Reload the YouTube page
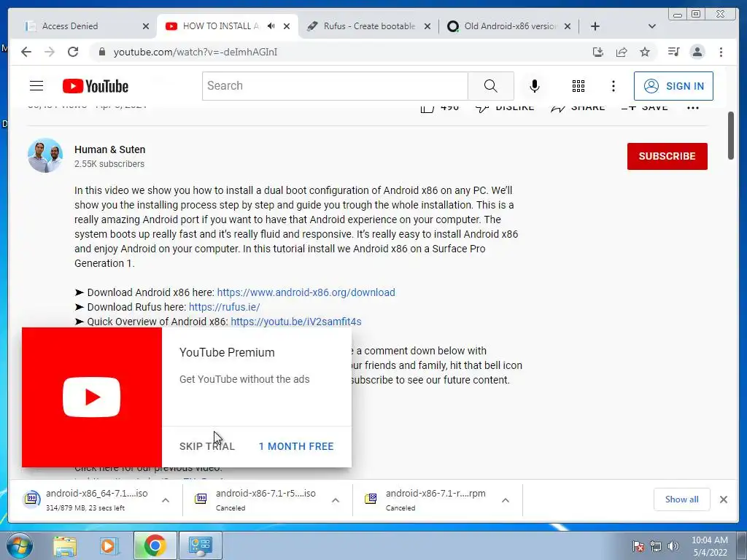The image size is (747, 560). point(73,52)
